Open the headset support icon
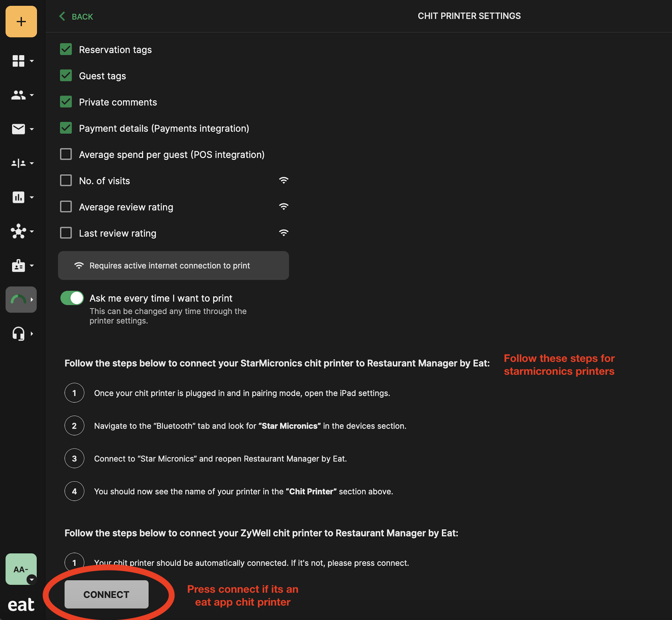 click(x=18, y=334)
